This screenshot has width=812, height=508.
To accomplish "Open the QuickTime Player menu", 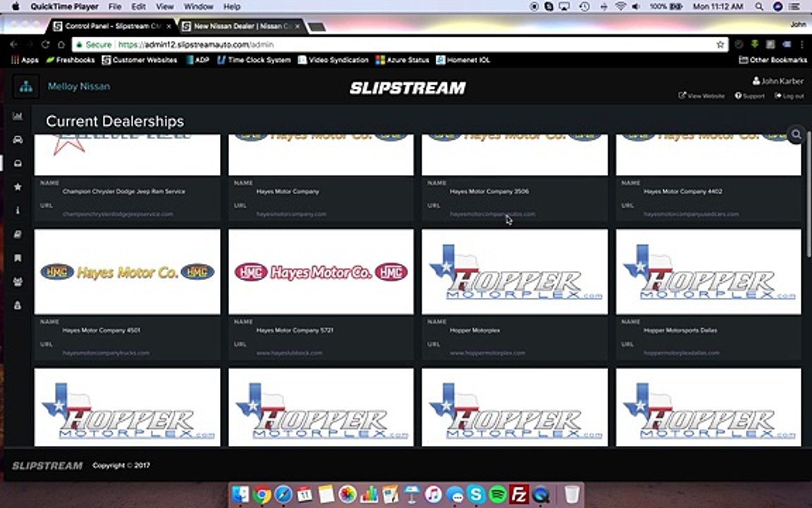I will (x=64, y=7).
